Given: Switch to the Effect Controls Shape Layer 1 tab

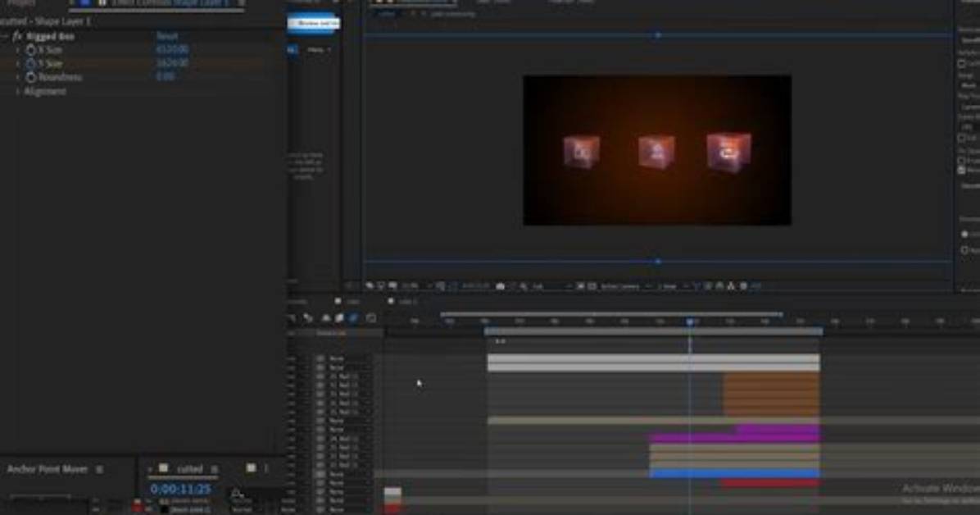Looking at the screenshot, I should point(170,3).
